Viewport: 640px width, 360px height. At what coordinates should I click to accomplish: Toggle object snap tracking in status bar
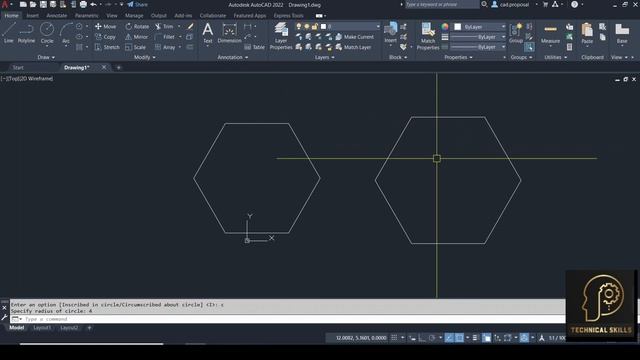pos(449,338)
